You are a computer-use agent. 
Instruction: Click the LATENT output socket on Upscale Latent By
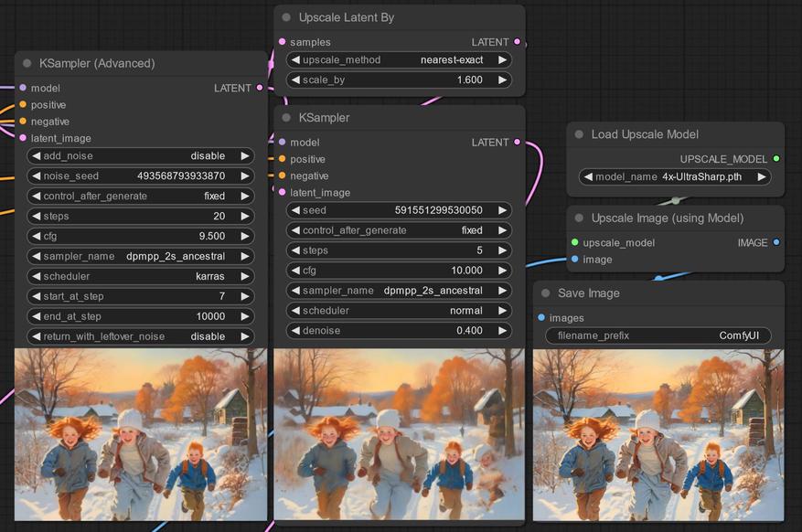517,42
